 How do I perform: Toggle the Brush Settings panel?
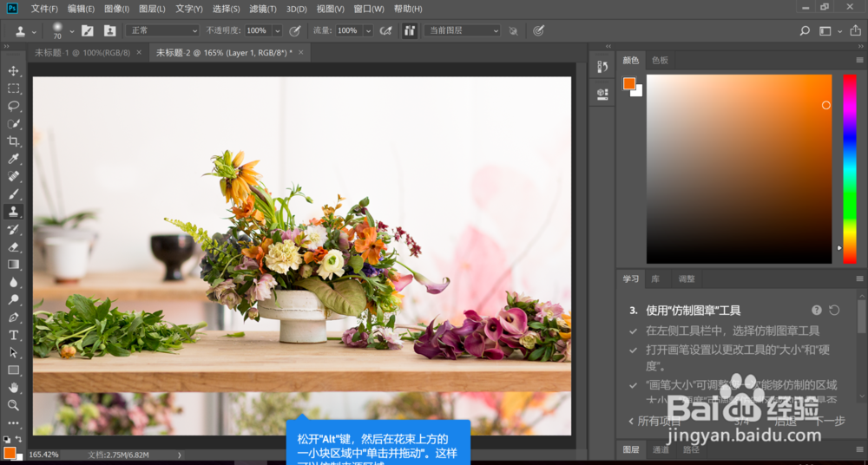tap(88, 31)
